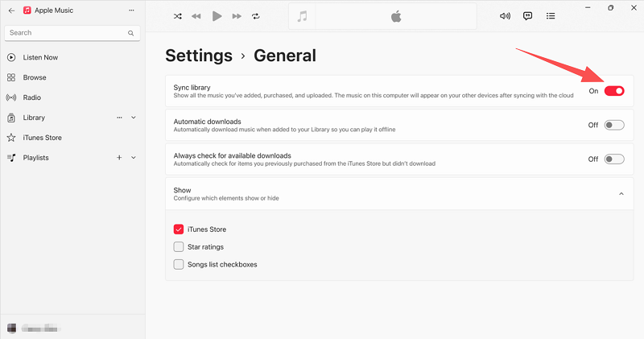The image size is (644, 339).
Task: Open Radio section
Action: click(32, 97)
